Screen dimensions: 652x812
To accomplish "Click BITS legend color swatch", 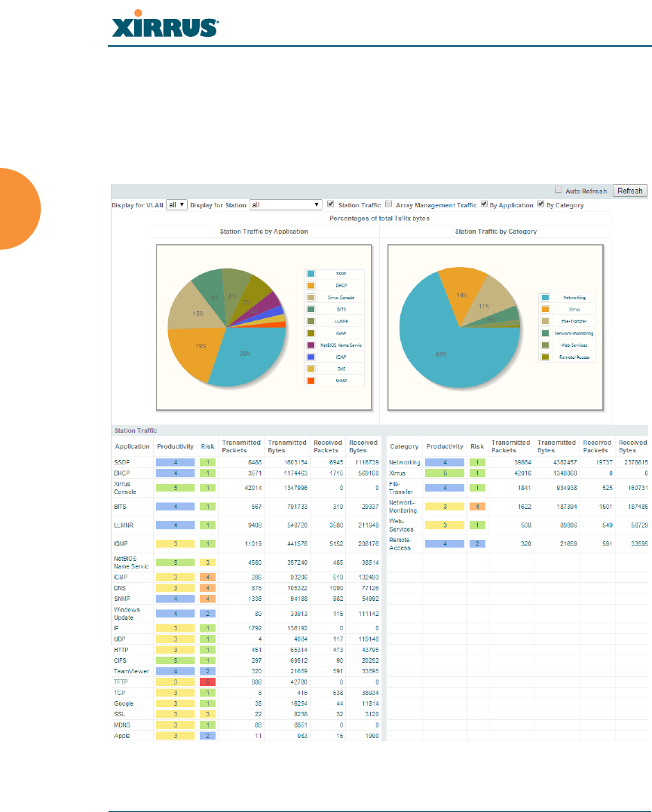I will 311,309.
